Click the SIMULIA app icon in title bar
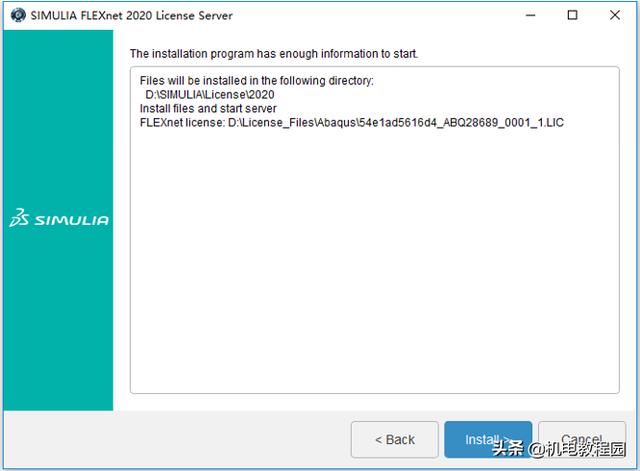Image resolution: width=640 pixels, height=471 pixels. pos(18,15)
